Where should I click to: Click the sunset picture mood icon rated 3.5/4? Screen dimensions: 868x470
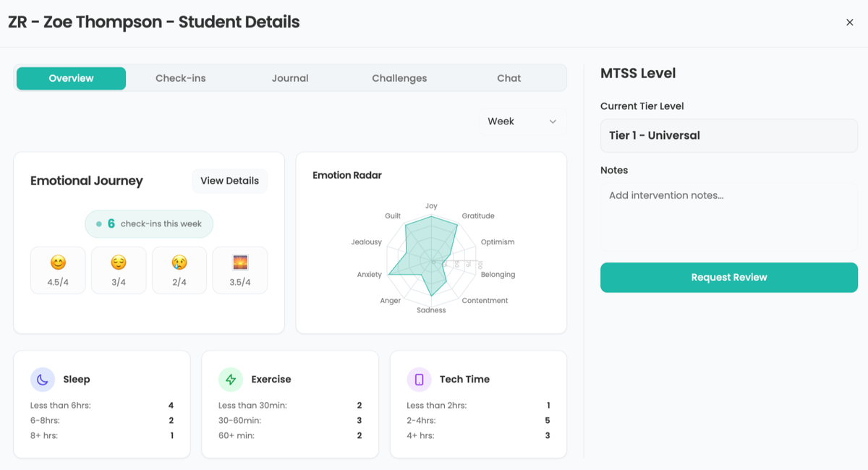tap(240, 263)
